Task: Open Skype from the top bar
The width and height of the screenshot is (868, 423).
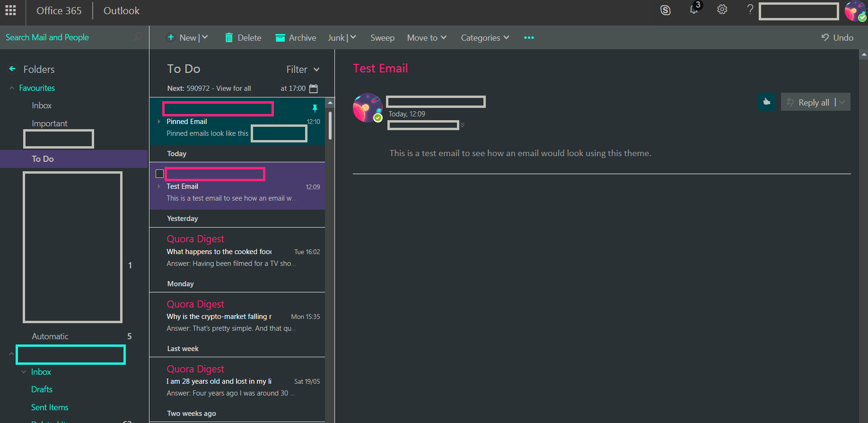Action: click(666, 10)
